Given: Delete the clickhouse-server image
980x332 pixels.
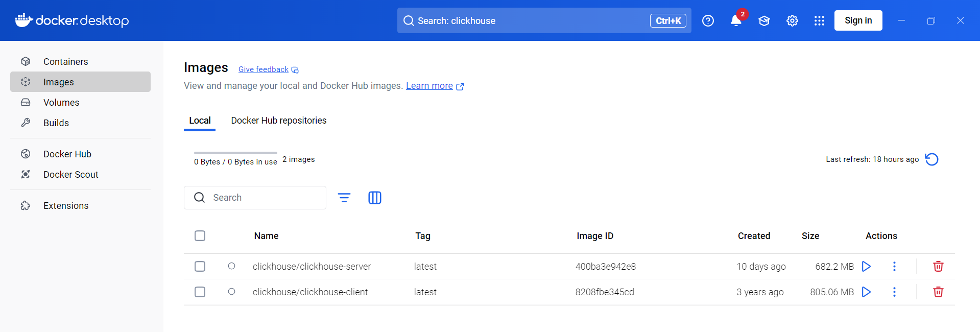Looking at the screenshot, I should [x=938, y=266].
